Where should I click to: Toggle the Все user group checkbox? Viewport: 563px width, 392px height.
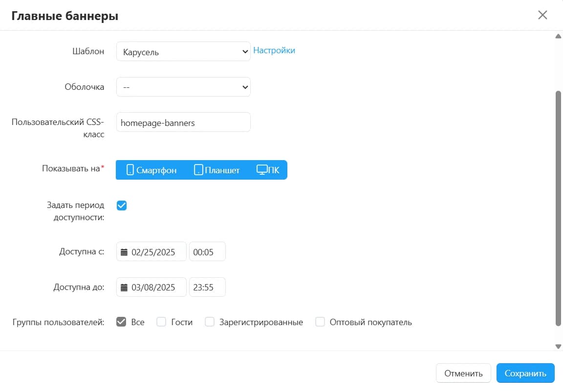pos(122,322)
